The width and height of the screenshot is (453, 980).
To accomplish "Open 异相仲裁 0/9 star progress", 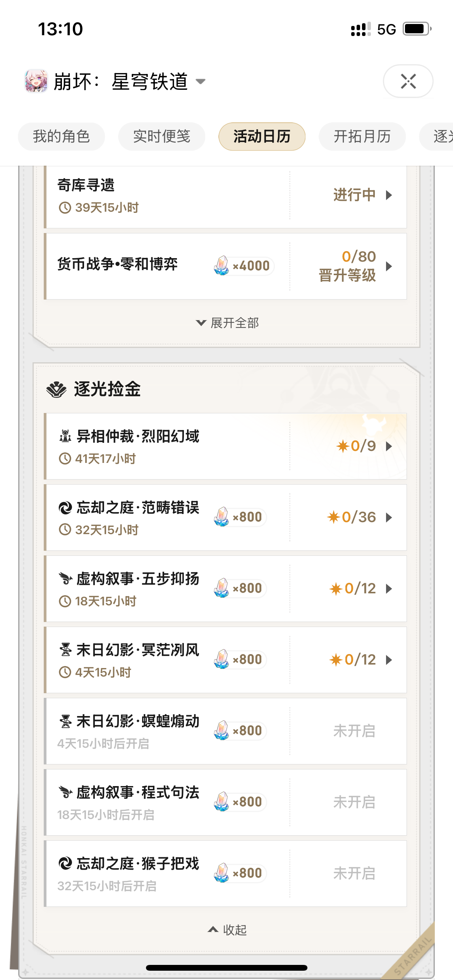I will 356,446.
